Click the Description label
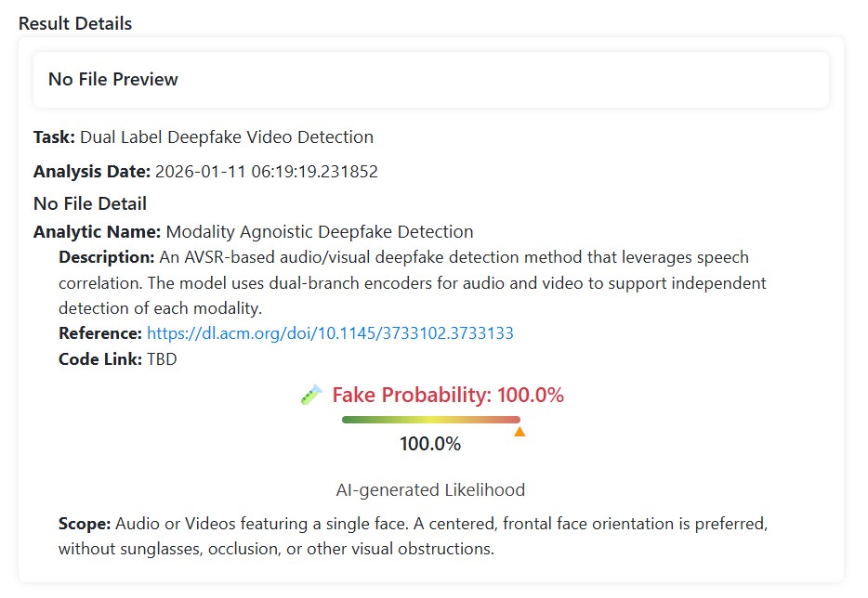Screen dimensions: 868x598 106,256
